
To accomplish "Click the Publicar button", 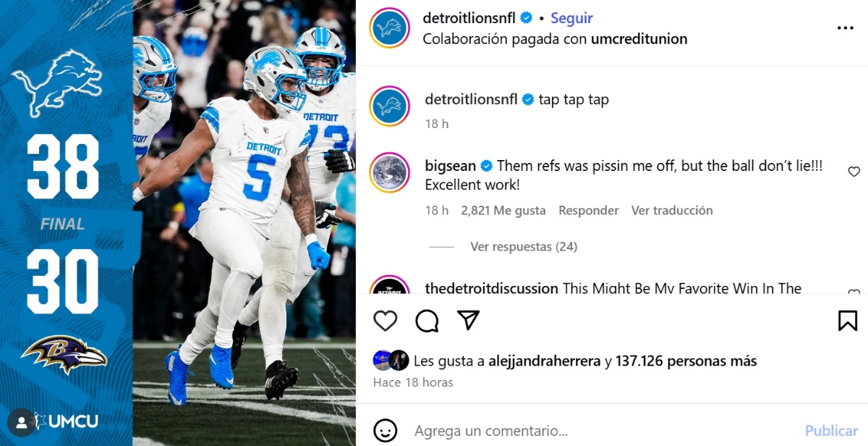I will click(x=831, y=431).
